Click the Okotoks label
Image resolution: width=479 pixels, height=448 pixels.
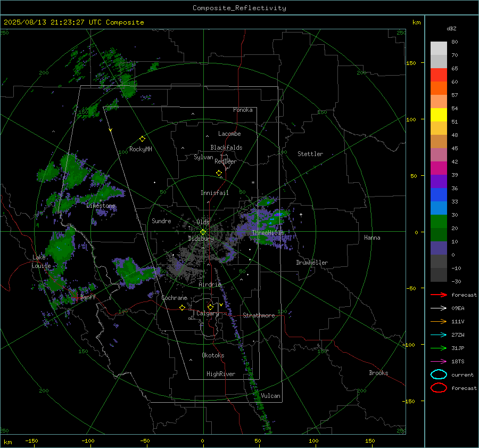click(x=213, y=355)
